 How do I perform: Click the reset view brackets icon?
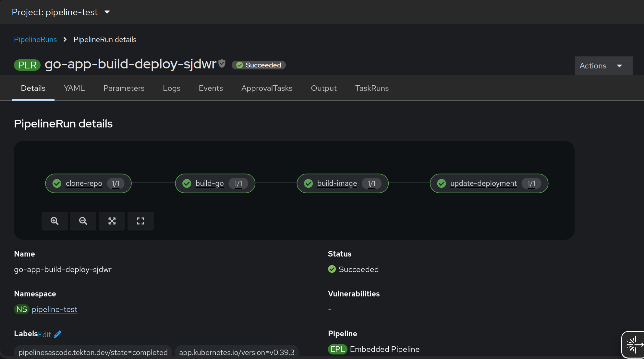(x=140, y=221)
